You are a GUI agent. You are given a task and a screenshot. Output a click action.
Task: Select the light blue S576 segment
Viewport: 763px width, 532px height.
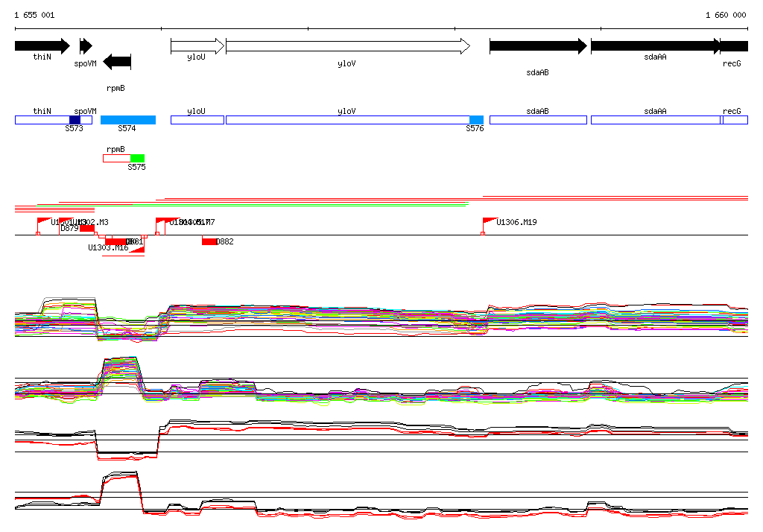[x=476, y=120]
